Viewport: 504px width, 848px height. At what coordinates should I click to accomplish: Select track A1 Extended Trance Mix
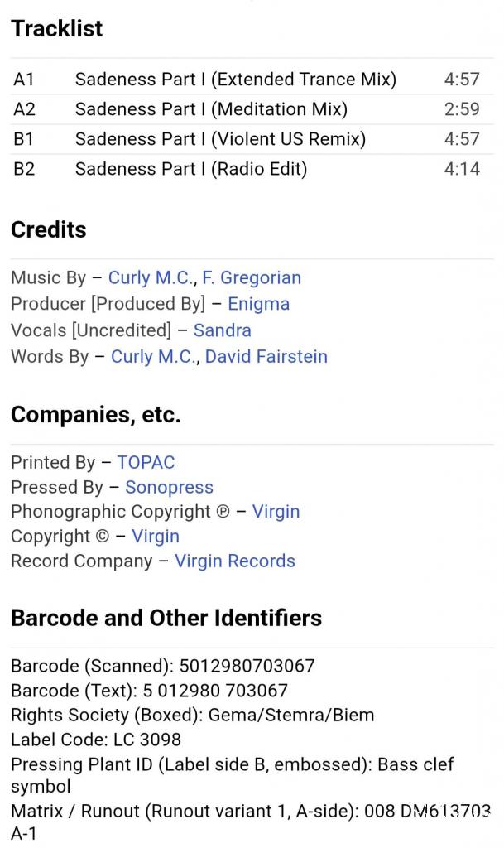(x=236, y=79)
